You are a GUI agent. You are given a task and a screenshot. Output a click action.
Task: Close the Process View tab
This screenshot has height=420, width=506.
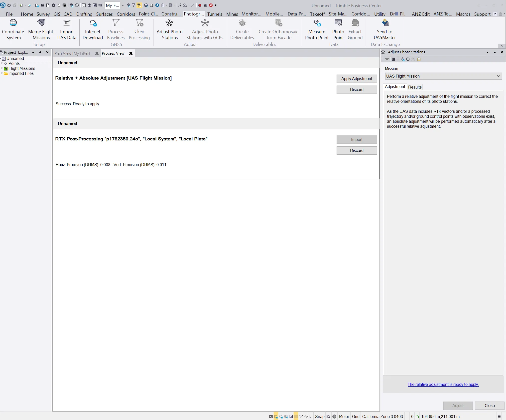131,53
